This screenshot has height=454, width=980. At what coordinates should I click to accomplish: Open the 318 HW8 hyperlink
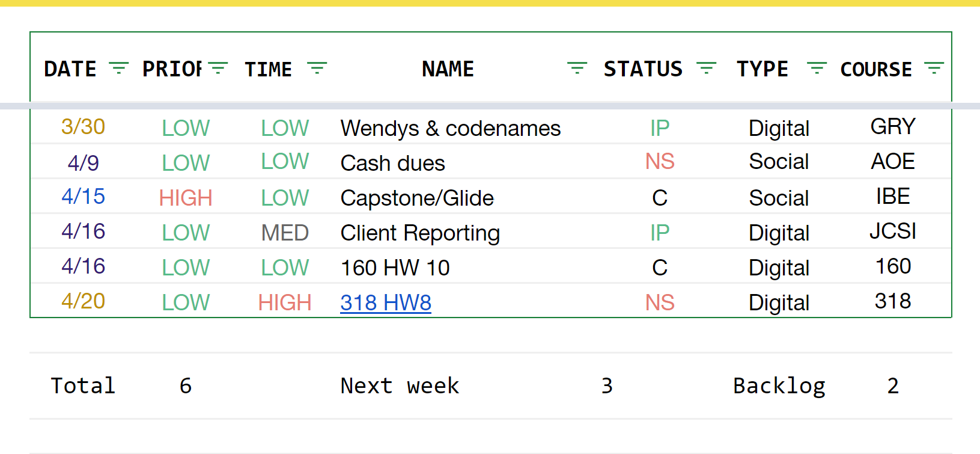(386, 302)
